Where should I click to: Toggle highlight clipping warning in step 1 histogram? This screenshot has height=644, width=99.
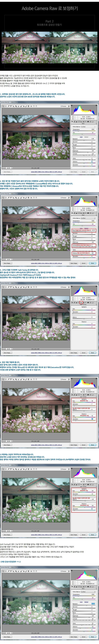[x=96, y=106]
